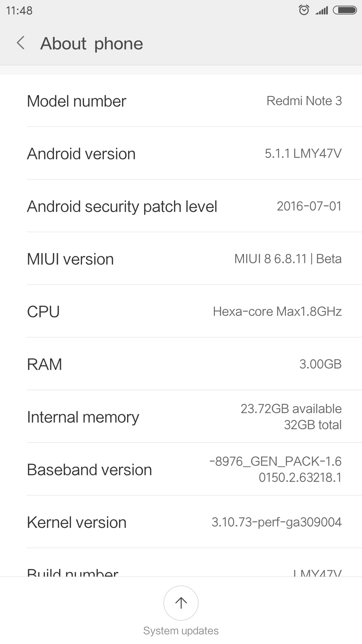Image resolution: width=362 pixels, height=644 pixels.
Task: Tap the alarm clock status icon
Action: [x=304, y=10]
